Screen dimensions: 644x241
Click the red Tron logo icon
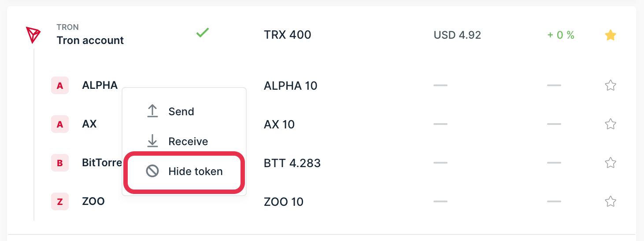coord(33,35)
